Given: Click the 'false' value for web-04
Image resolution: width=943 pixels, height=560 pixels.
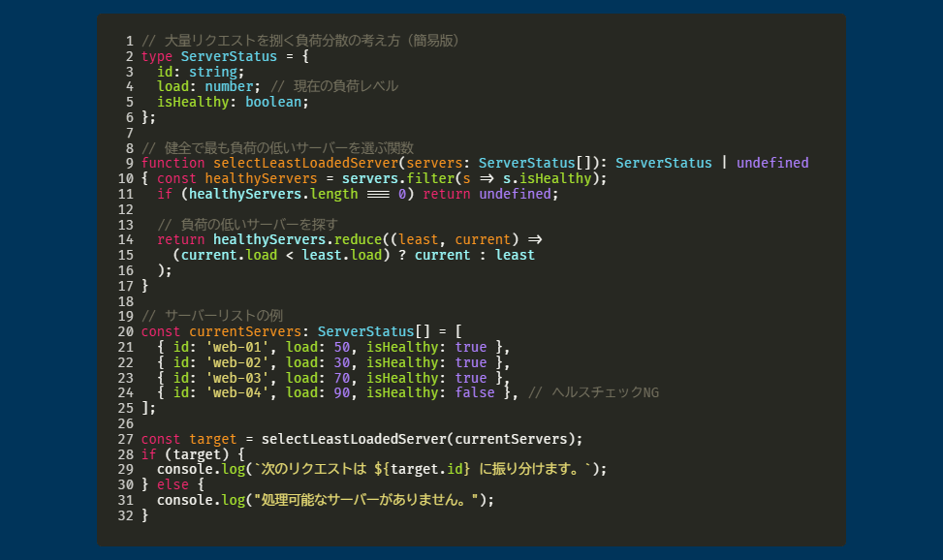Looking at the screenshot, I should tap(474, 392).
